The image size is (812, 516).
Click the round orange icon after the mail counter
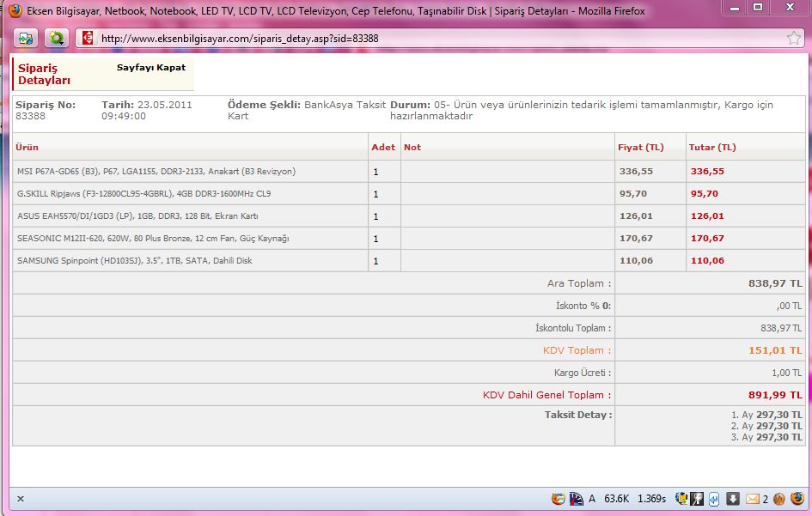pos(778,499)
